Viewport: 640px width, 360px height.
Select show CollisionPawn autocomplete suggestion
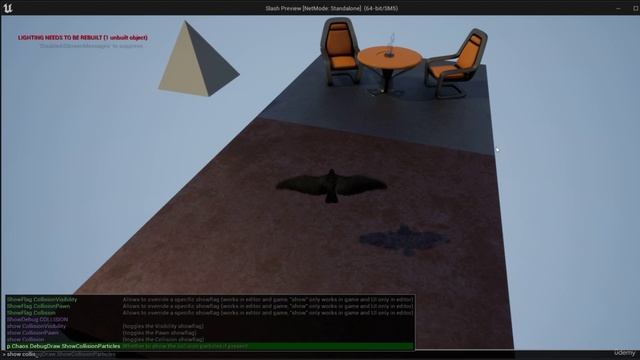tap(210, 333)
